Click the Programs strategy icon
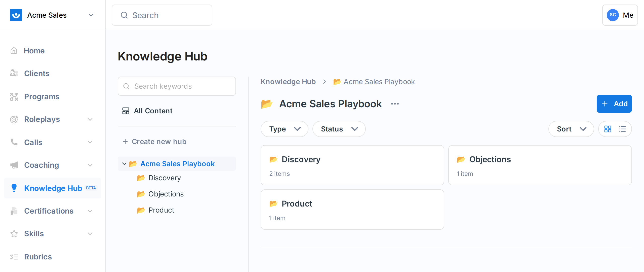644x272 pixels. point(14,96)
